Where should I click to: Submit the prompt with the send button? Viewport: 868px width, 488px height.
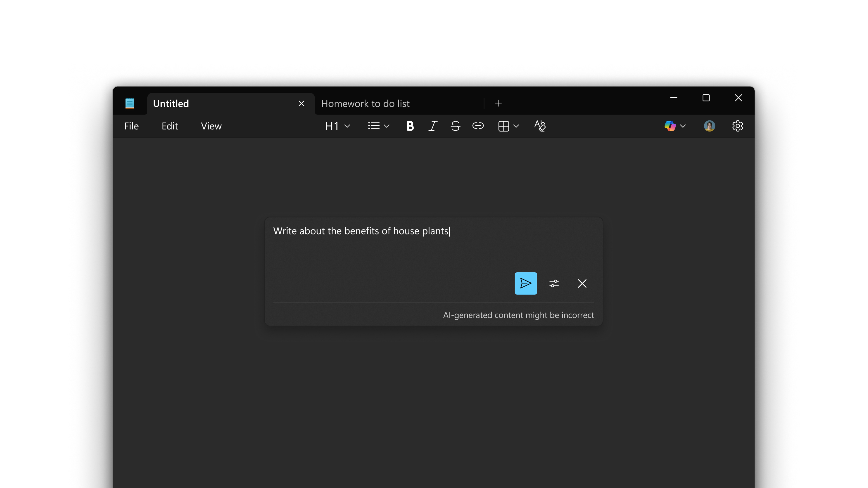tap(526, 283)
